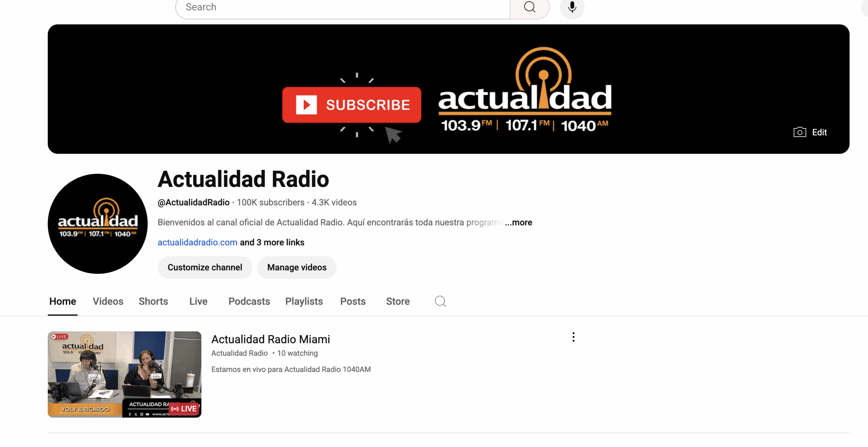Click the red LIVE badge on thumbnail
The width and height of the screenshot is (868, 447).
pos(184,409)
